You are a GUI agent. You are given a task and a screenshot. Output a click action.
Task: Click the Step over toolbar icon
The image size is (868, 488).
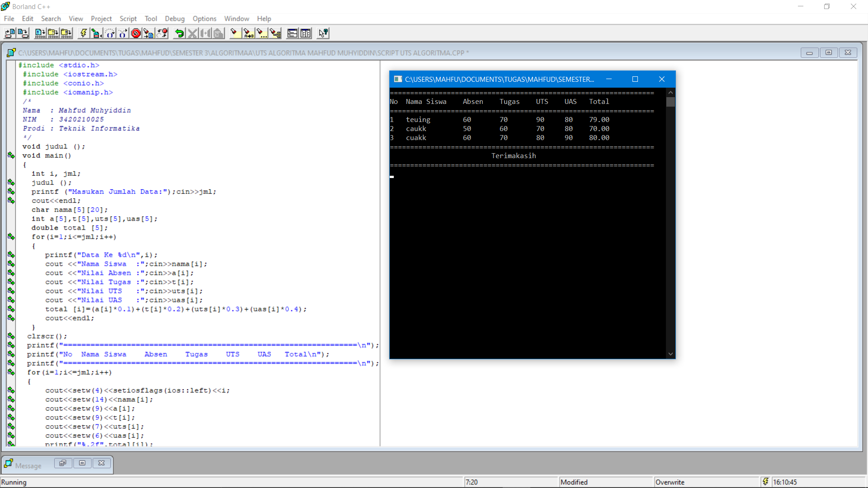tap(110, 33)
